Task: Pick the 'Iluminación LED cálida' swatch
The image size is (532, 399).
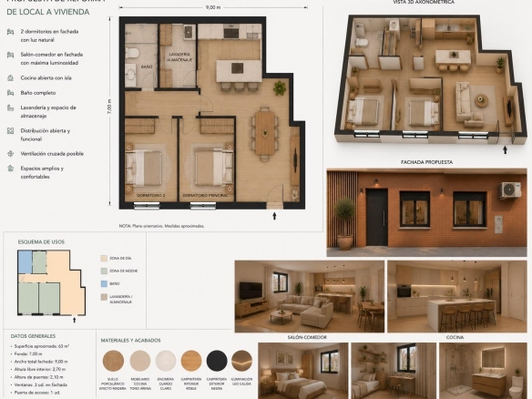Action: tap(242, 361)
